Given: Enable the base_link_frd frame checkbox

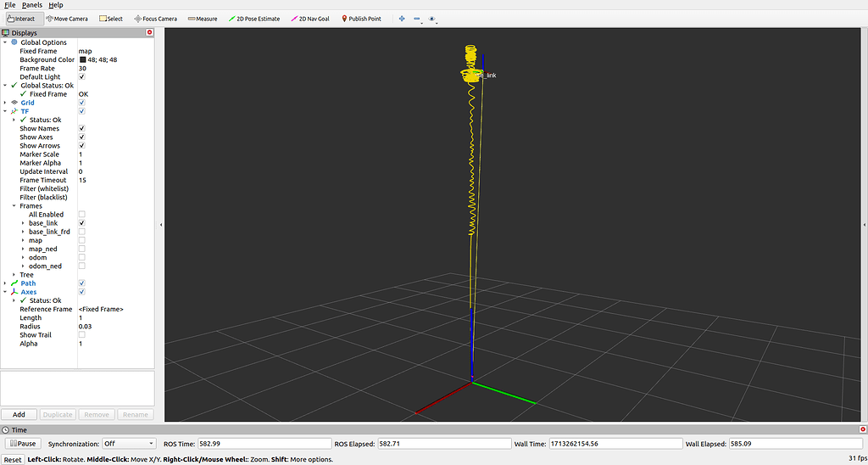Looking at the screenshot, I should pos(82,232).
